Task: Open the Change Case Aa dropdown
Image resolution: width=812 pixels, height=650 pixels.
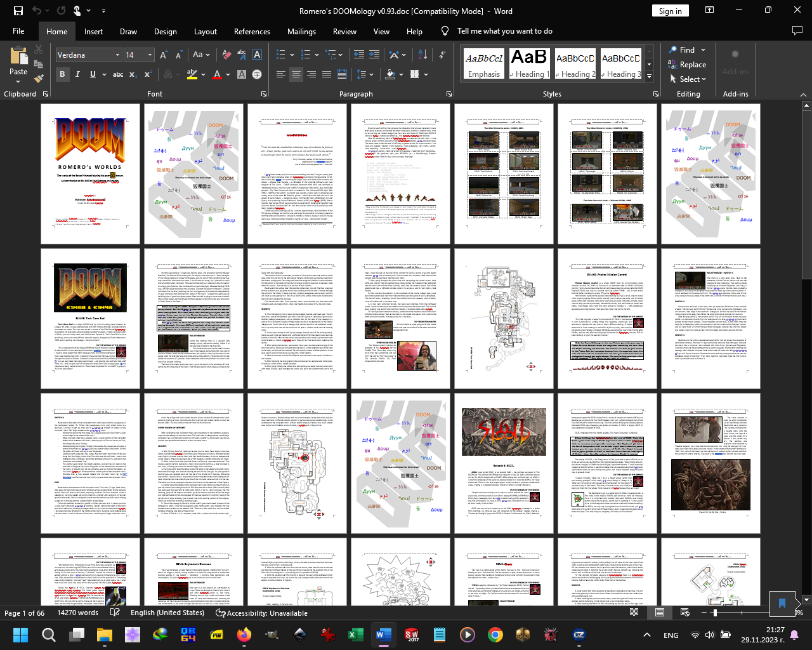Action: (201, 55)
